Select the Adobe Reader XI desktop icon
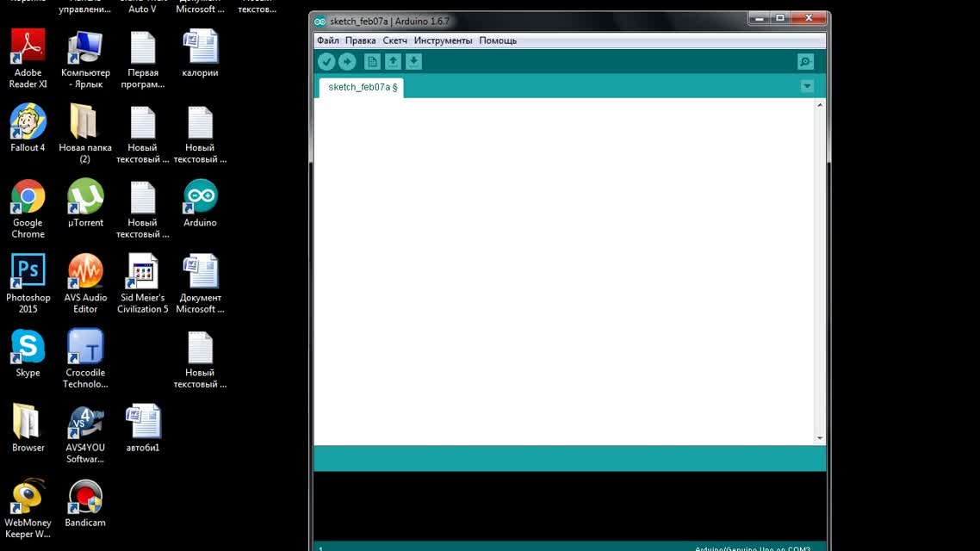The image size is (980, 551). (28, 59)
